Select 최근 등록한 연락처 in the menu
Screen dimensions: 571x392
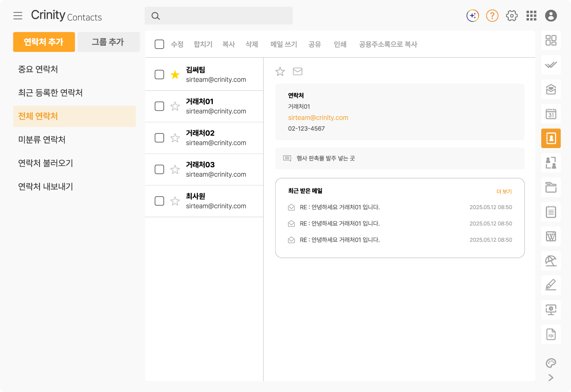click(50, 93)
